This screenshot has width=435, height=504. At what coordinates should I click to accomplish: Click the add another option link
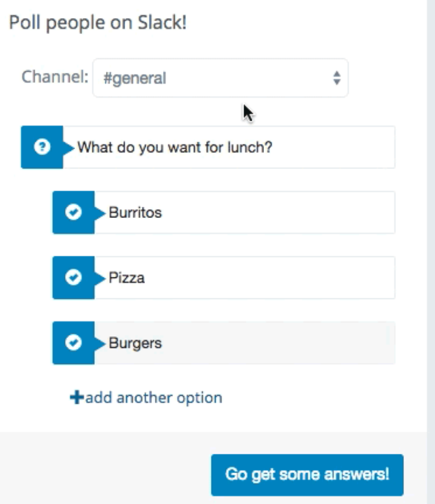click(146, 398)
